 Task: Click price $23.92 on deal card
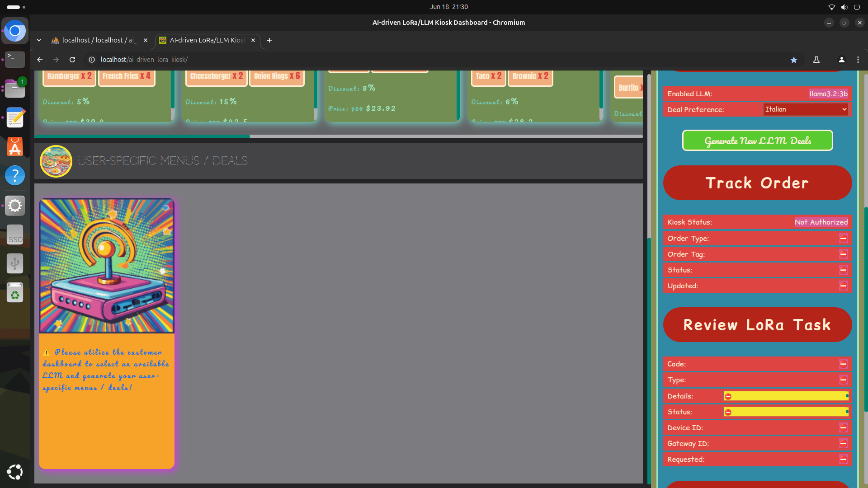tap(381, 108)
